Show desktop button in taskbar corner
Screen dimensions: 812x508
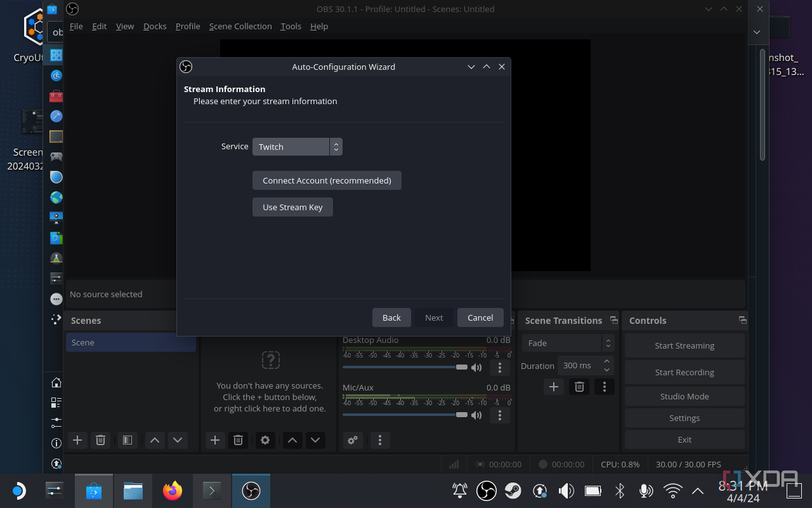pyautogui.click(x=794, y=491)
